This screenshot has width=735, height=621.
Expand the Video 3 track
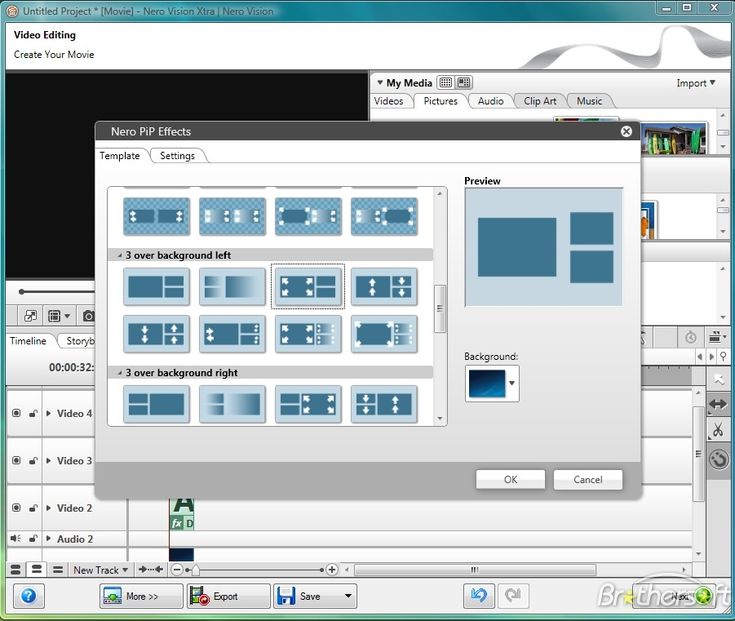(48, 460)
